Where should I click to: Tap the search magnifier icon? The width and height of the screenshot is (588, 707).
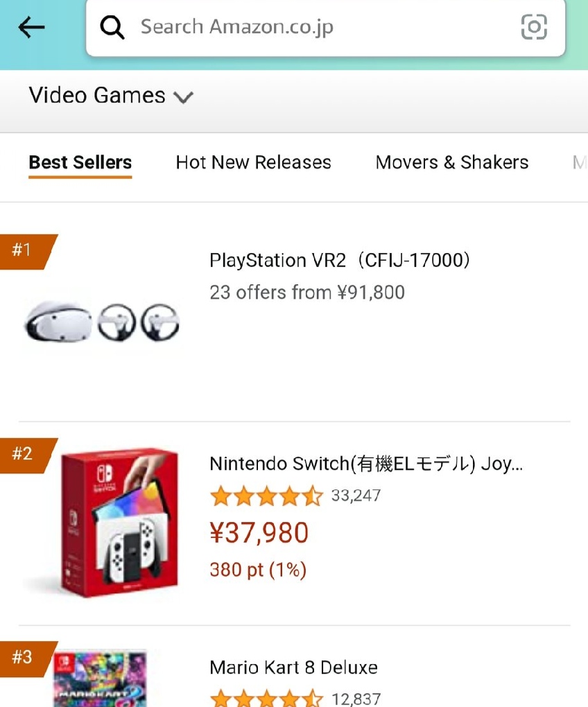point(112,27)
